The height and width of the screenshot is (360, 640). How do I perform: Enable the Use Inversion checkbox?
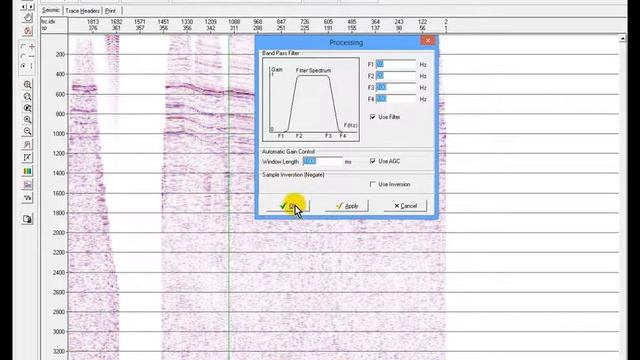click(373, 184)
